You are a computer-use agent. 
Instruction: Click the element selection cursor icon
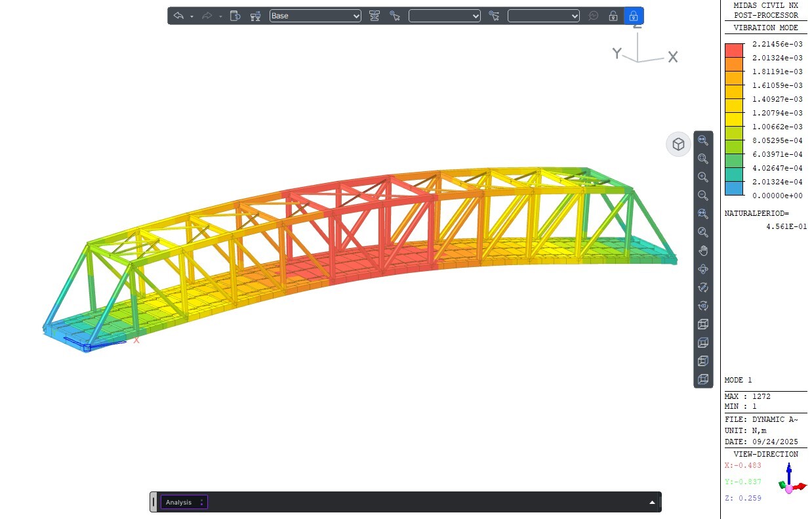coord(495,16)
